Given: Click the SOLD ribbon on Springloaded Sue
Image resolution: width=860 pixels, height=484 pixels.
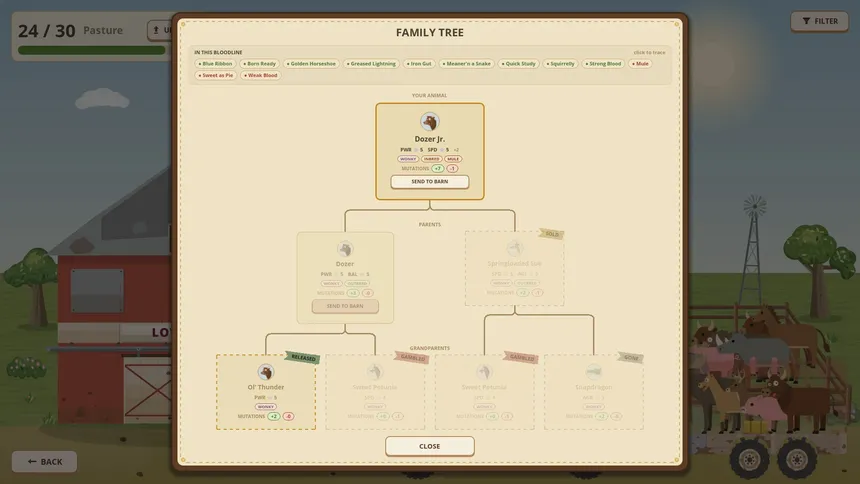Looking at the screenshot, I should [551, 234].
